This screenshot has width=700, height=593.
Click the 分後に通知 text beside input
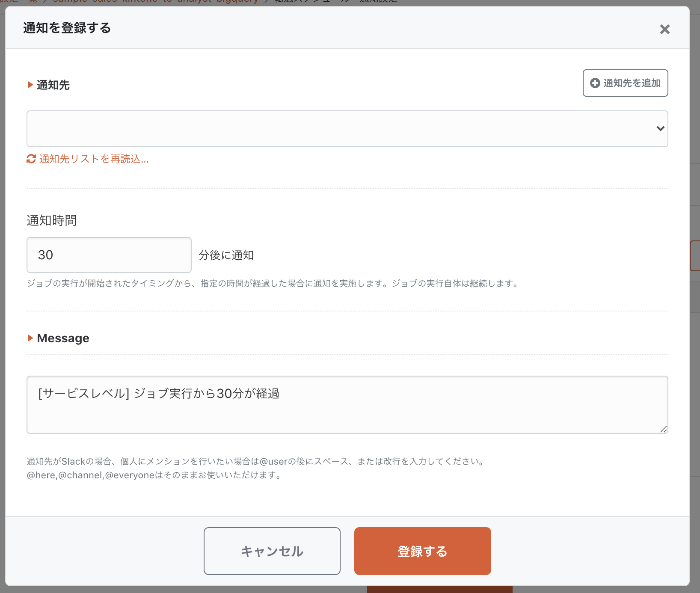coord(226,255)
